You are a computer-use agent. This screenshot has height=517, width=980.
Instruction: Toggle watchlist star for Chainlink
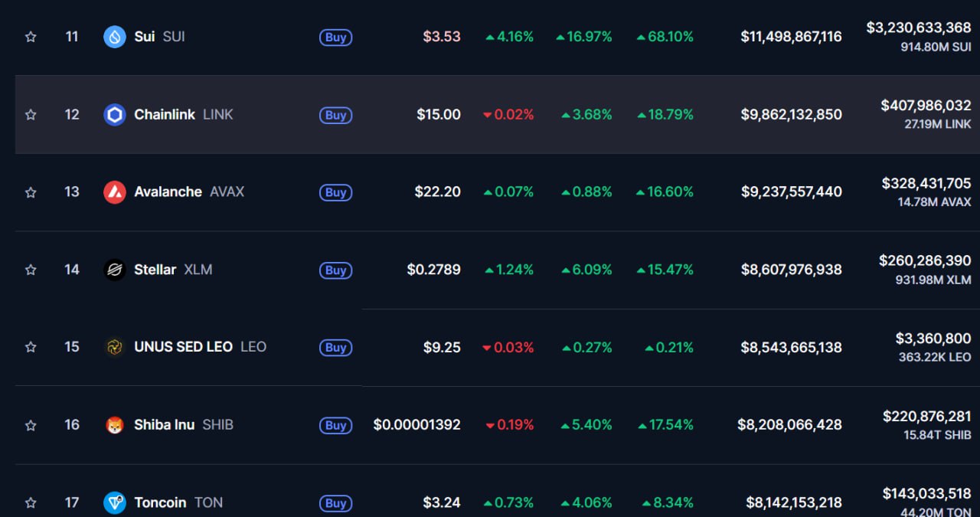point(31,115)
